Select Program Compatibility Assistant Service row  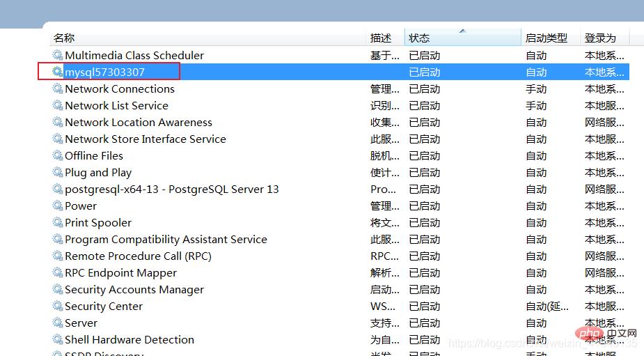click(x=166, y=239)
